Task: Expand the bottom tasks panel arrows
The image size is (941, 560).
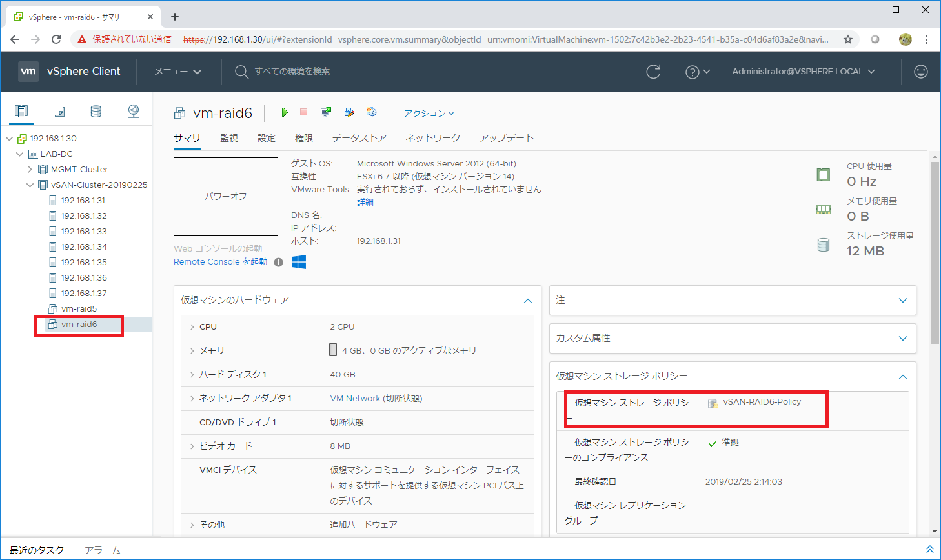Action: [x=930, y=550]
